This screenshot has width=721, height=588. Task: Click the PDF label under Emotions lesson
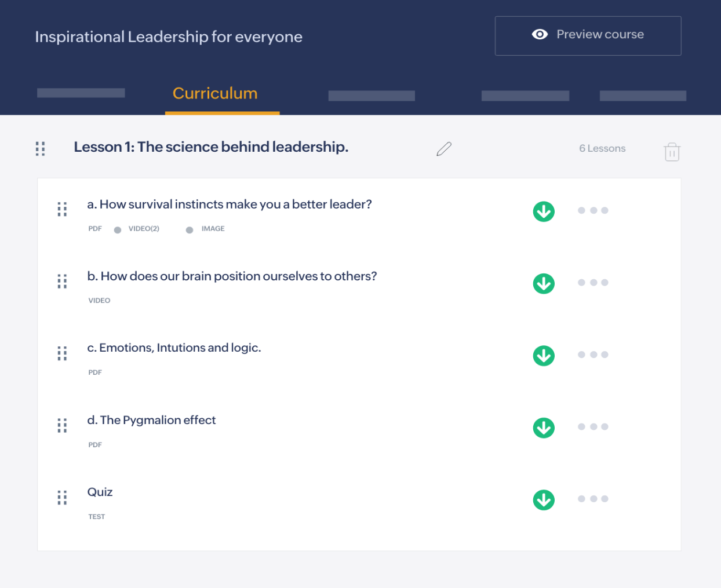(95, 372)
